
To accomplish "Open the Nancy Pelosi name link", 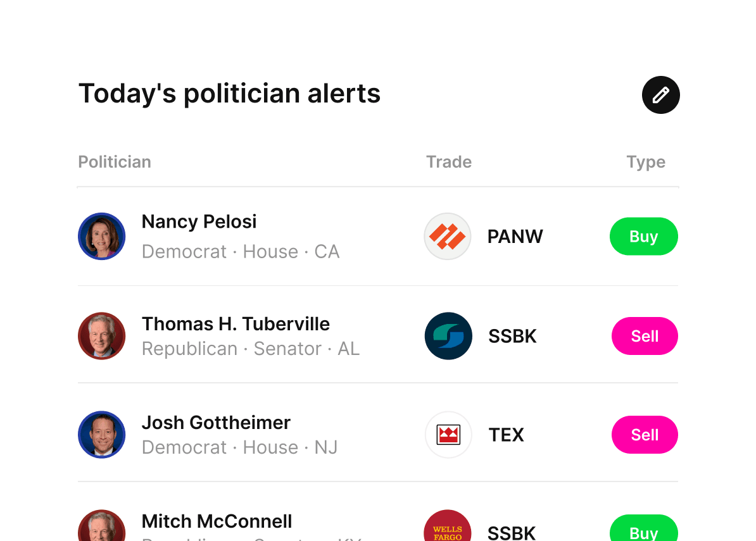I will coord(199,222).
